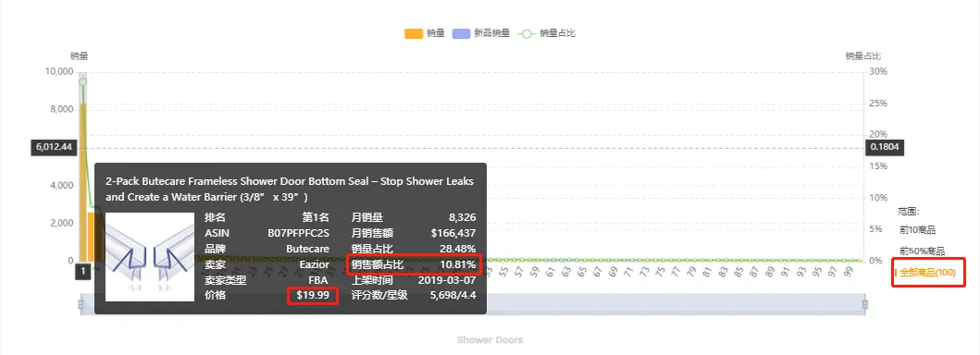Click the seller type value FBA

coord(318,280)
